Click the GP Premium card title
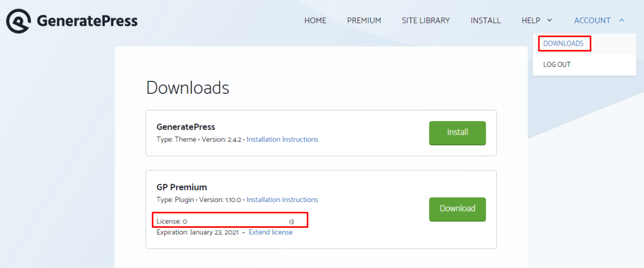The width and height of the screenshot is (644, 268). click(181, 187)
